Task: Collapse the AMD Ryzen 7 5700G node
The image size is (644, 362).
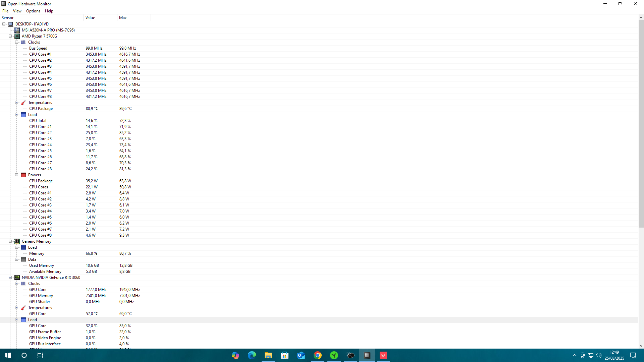Action: (x=10, y=36)
